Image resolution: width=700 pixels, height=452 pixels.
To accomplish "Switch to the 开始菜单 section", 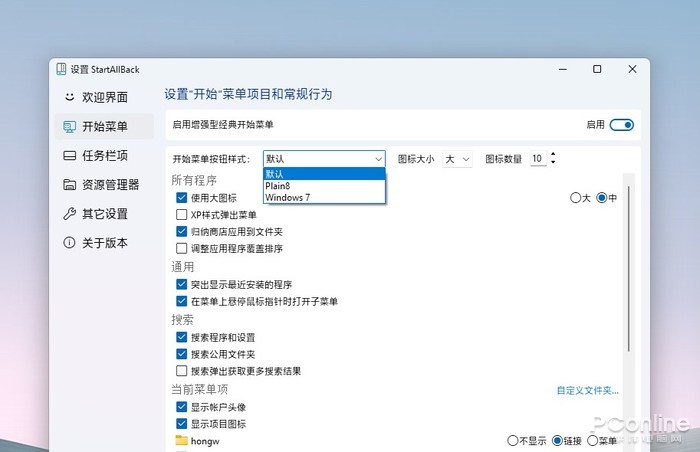I will pos(104,126).
